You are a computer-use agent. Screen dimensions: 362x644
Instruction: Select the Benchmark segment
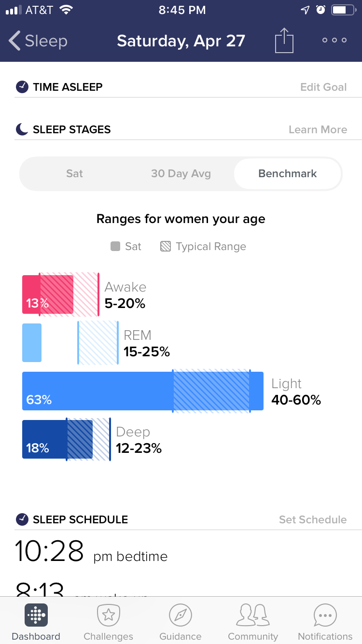(x=288, y=174)
